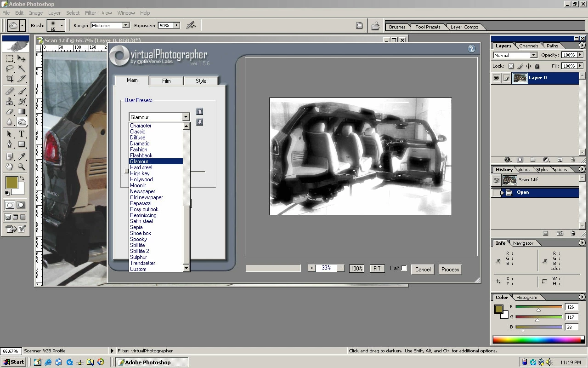Select the Move tool
The height and width of the screenshot is (368, 588).
[21, 58]
